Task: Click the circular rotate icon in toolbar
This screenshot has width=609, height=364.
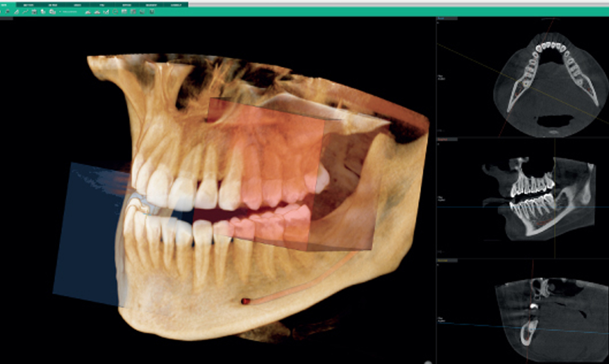Action: (115, 11)
